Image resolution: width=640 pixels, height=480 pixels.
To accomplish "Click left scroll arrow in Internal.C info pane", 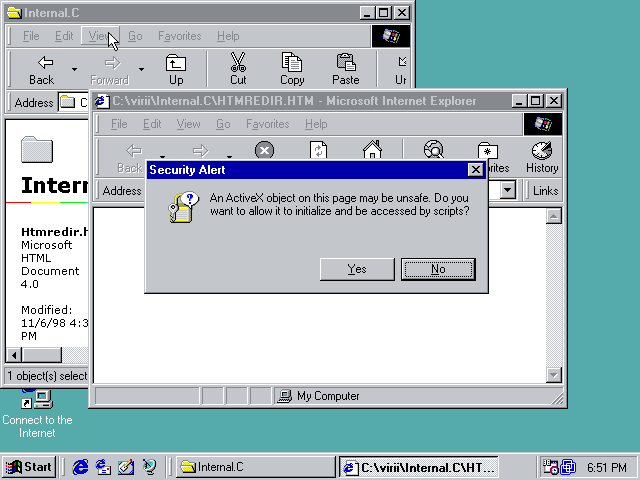I will (14, 355).
